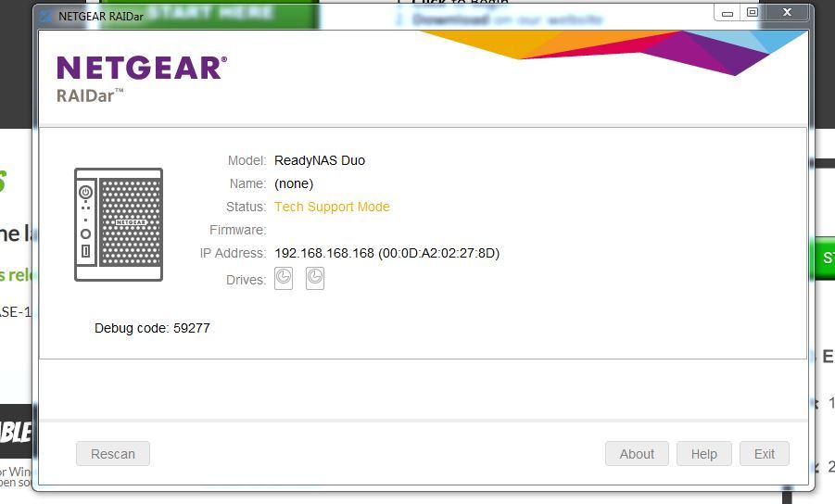Select the 'Tech Support Mode' status text
This screenshot has height=504, width=835.
pos(332,207)
